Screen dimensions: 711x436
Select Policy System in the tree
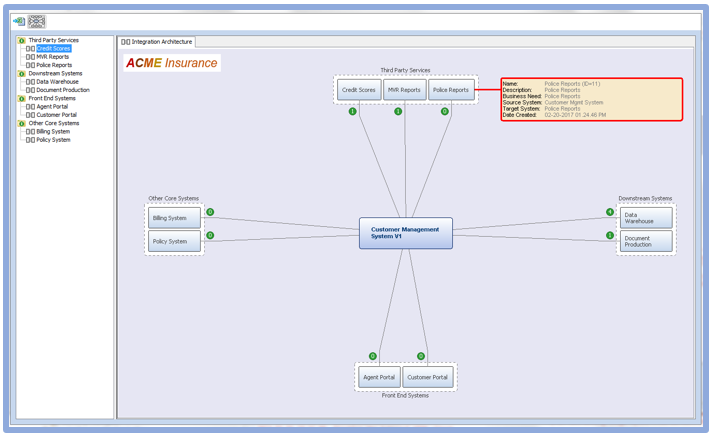coord(54,140)
